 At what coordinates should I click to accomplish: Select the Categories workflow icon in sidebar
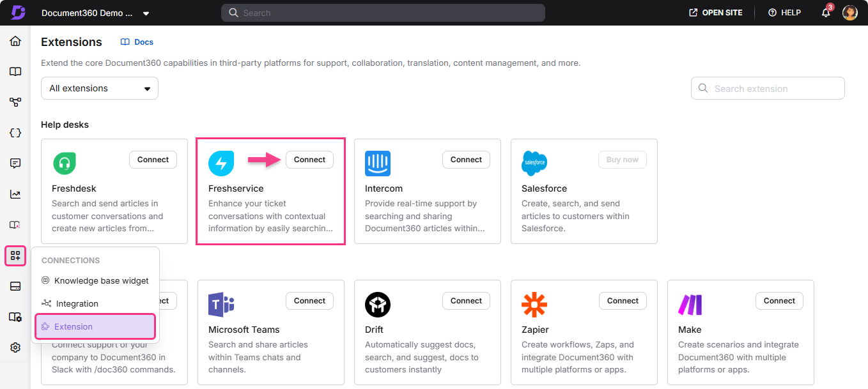tap(15, 102)
